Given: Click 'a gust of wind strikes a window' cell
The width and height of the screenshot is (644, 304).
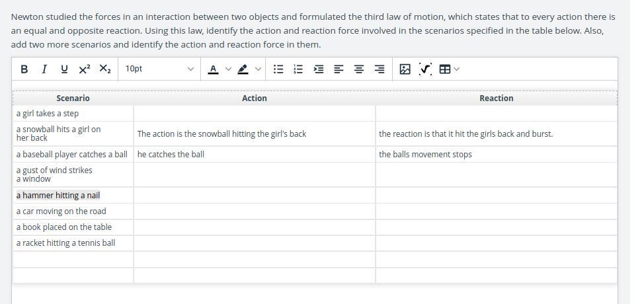Looking at the screenshot, I should click(x=73, y=174).
